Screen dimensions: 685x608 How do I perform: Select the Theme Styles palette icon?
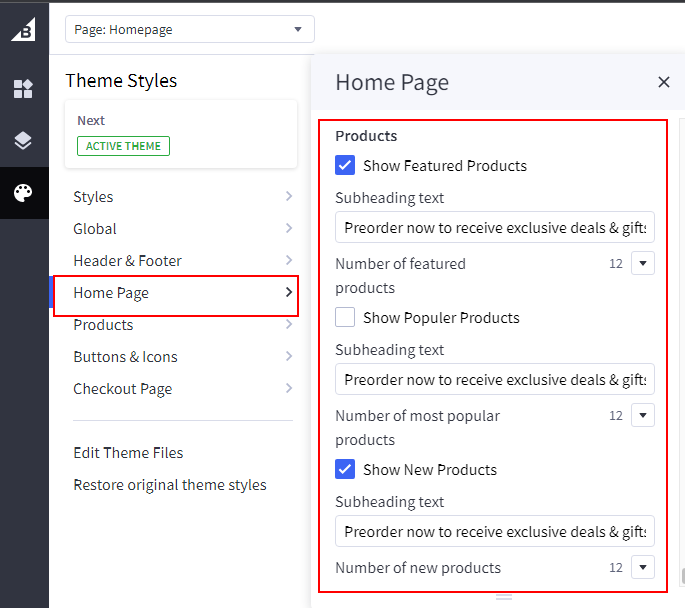point(23,193)
